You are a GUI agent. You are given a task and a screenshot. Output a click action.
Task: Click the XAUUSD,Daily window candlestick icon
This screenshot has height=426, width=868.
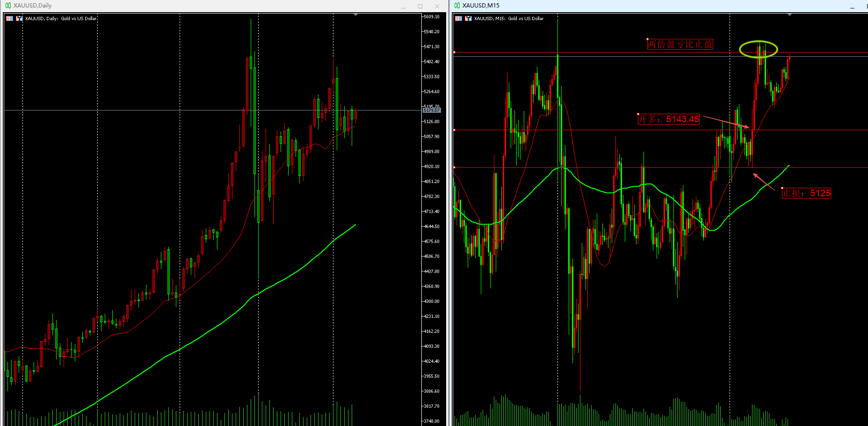[x=8, y=6]
